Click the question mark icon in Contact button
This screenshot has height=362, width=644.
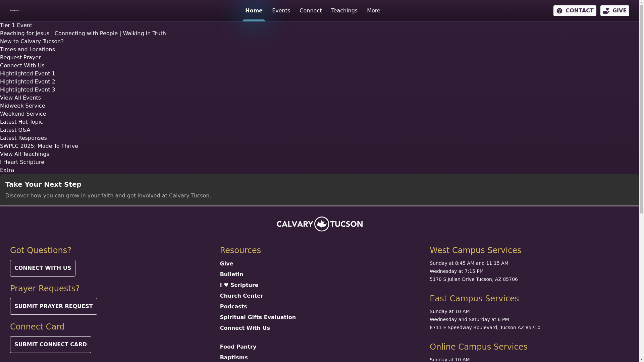pyautogui.click(x=559, y=11)
